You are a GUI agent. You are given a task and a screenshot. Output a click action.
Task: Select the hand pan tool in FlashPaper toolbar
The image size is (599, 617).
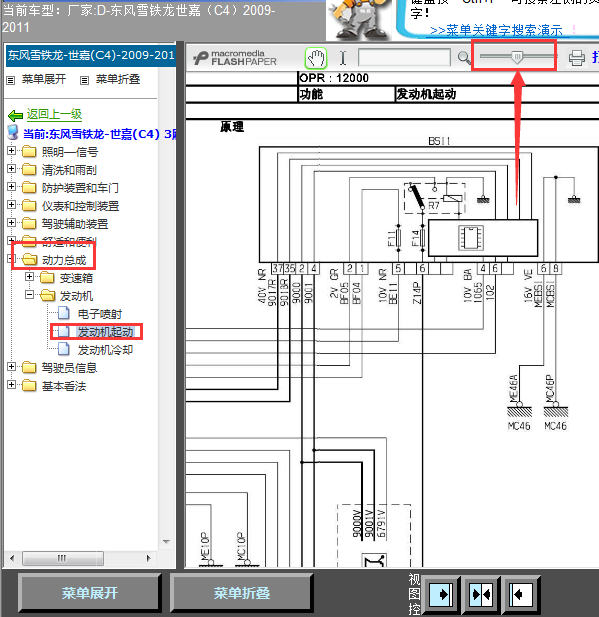coord(316,58)
